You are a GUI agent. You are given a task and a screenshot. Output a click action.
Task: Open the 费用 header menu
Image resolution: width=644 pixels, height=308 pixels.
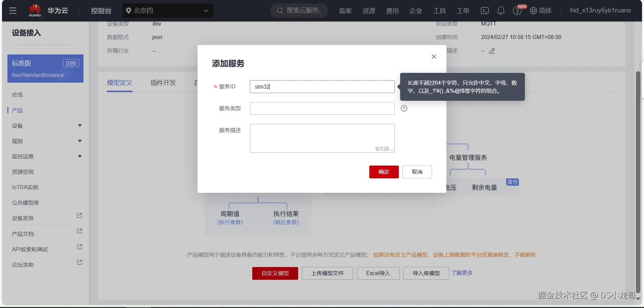pos(392,11)
